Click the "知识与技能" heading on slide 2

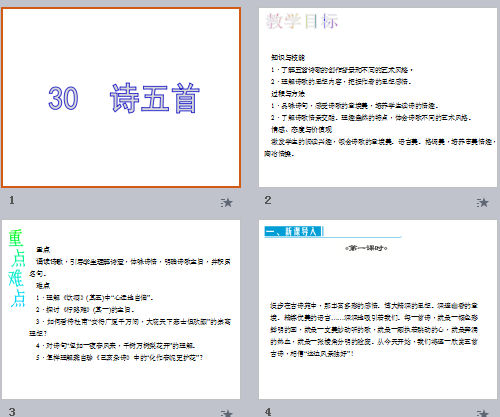[288, 58]
